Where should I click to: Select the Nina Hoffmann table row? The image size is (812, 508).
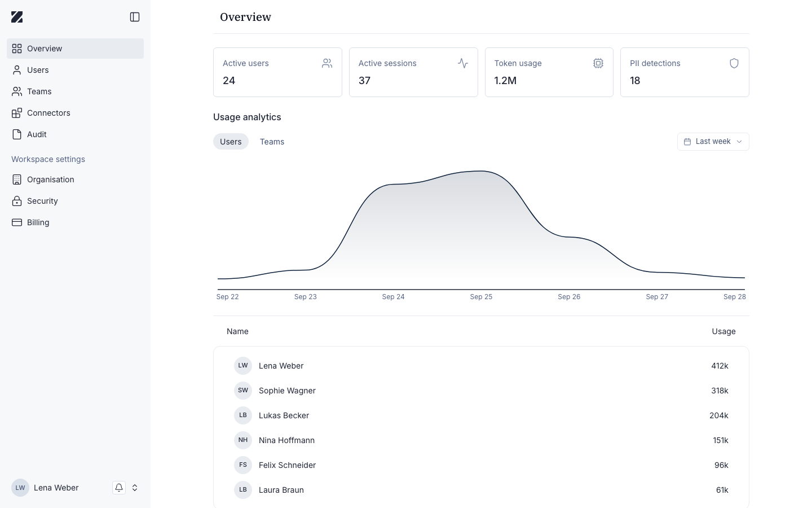[481, 440]
